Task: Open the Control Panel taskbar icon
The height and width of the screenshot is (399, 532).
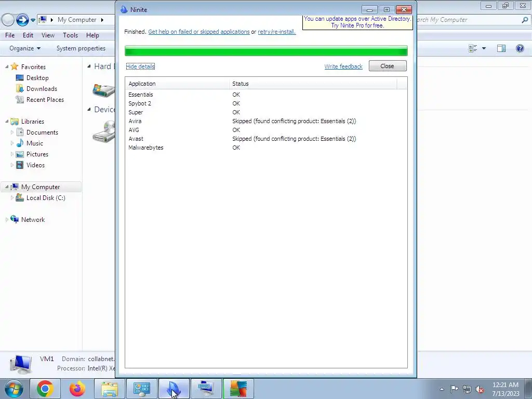Action: pyautogui.click(x=142, y=389)
